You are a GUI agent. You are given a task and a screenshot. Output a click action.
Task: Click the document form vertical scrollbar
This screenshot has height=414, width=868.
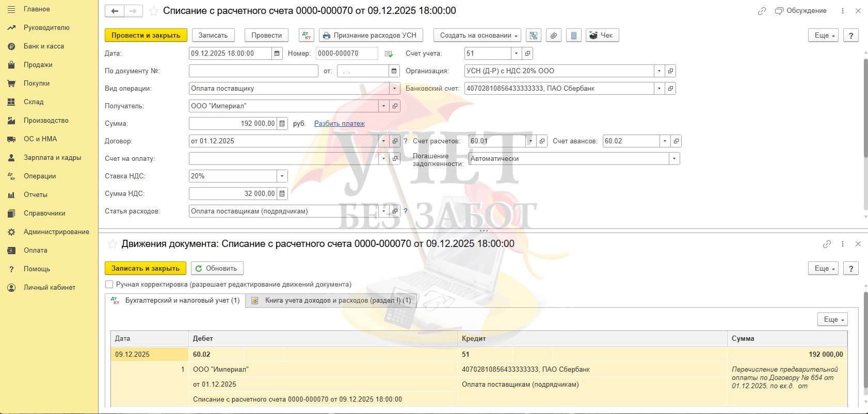[865, 108]
